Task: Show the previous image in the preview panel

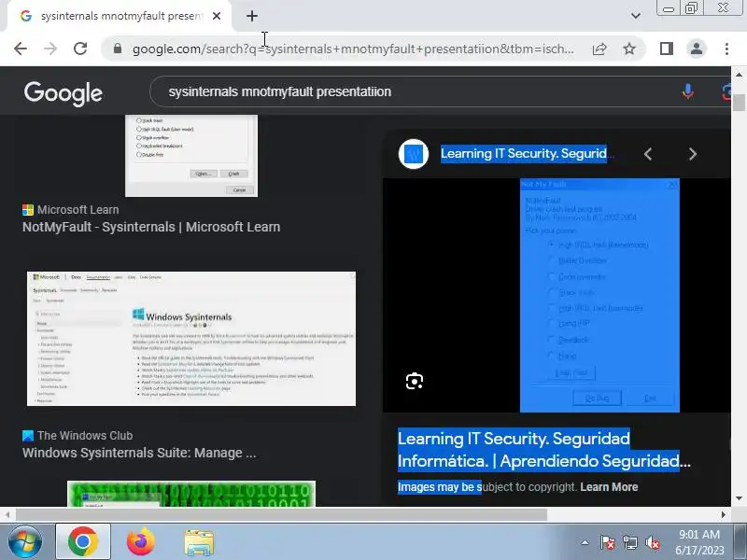Action: [648, 154]
